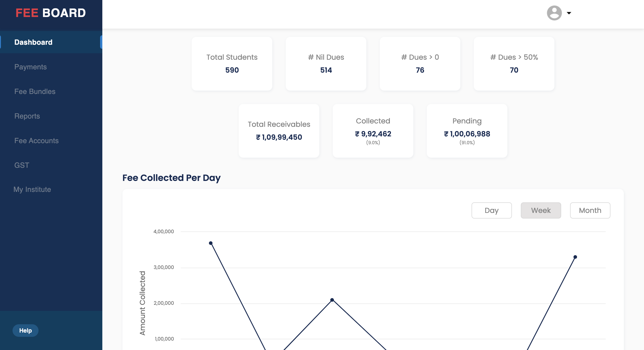Click the FEE BOARD logo
The height and width of the screenshot is (350, 644).
coord(51,13)
